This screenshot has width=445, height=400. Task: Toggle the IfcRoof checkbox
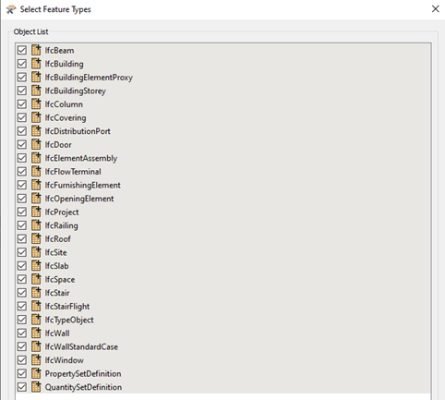pos(22,239)
